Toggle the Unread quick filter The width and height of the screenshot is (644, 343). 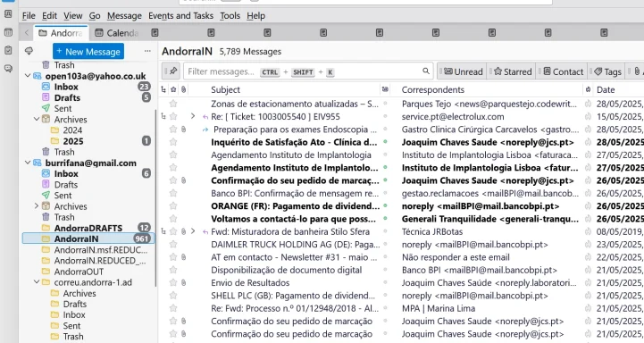(x=463, y=71)
